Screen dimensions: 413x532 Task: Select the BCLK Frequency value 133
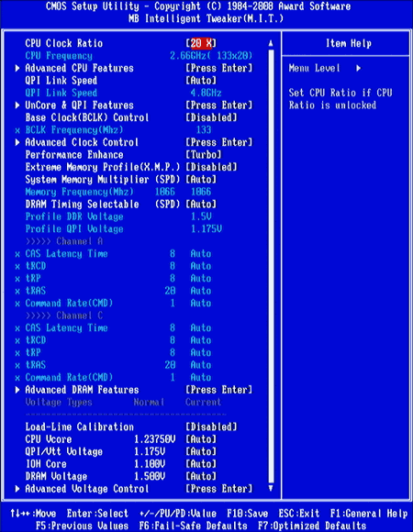pyautogui.click(x=204, y=130)
